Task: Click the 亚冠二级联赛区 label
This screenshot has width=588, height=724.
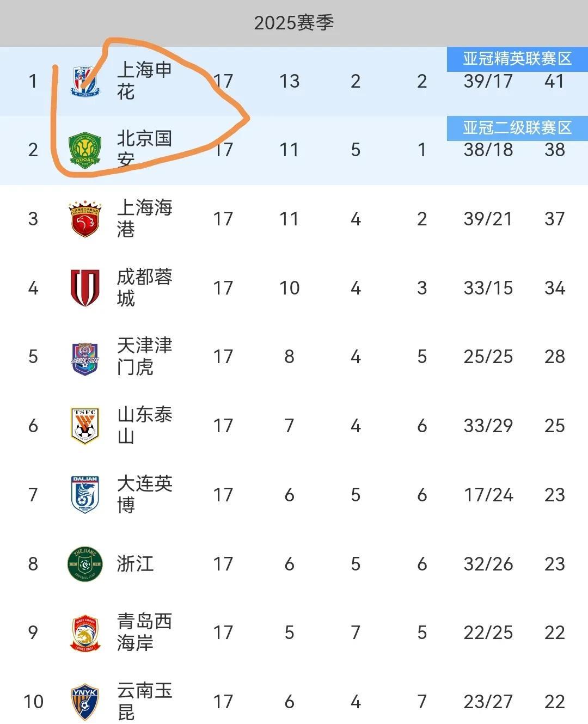Action: point(517,128)
